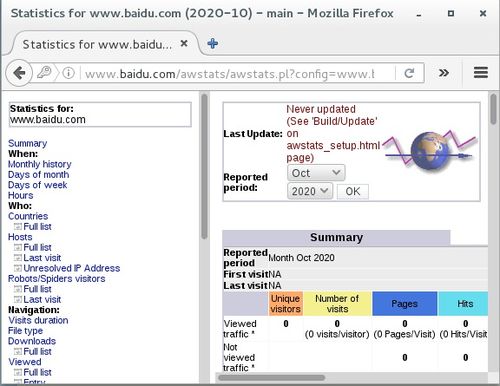This screenshot has width=500, height=386.
Task: Open Full list under Hosts
Action: click(37, 247)
